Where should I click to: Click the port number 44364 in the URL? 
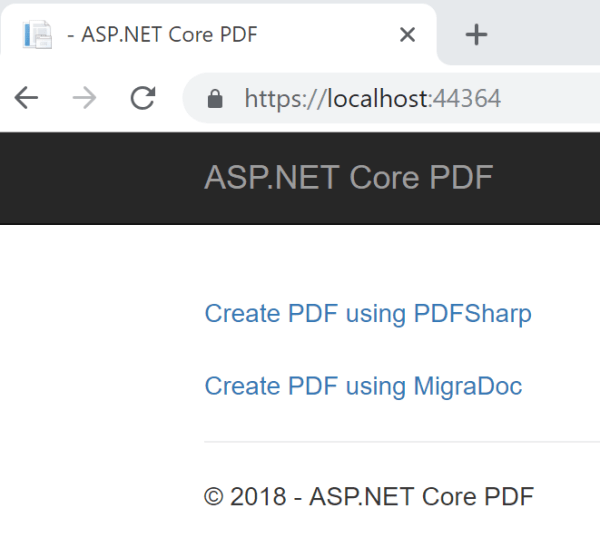[465, 98]
